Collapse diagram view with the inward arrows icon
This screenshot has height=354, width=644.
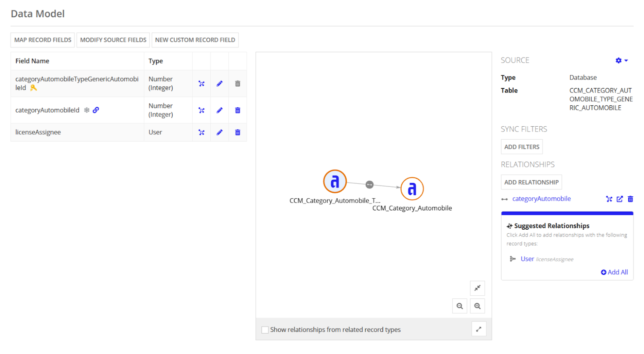477,288
